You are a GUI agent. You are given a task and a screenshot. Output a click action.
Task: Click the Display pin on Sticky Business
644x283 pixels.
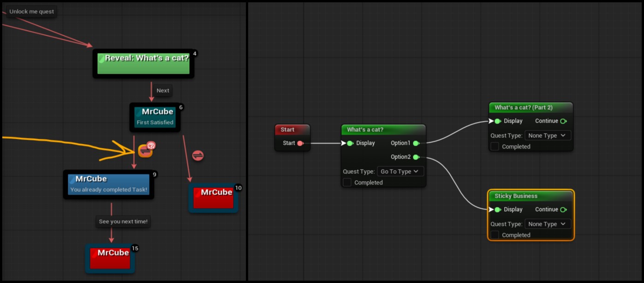pyautogui.click(x=497, y=209)
